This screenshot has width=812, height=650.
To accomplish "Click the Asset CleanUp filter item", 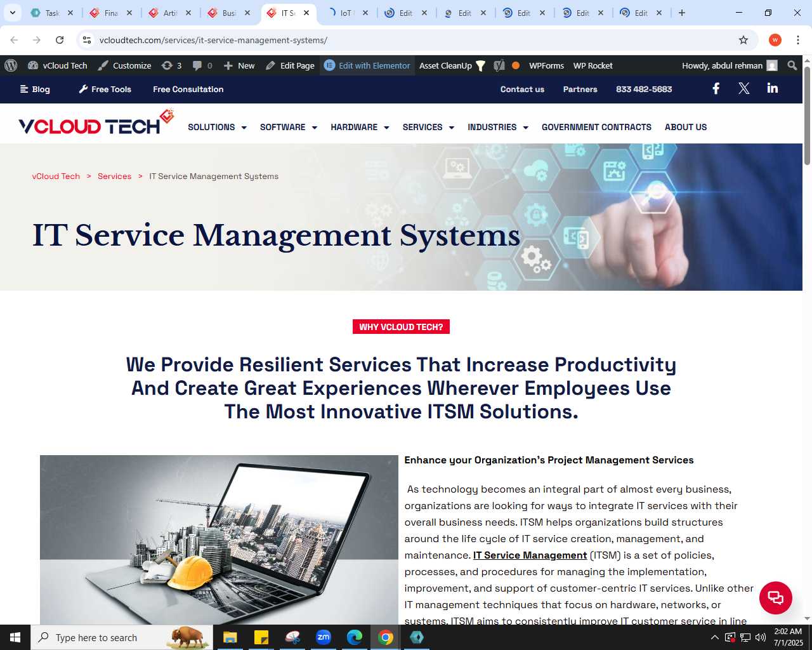I will [x=452, y=65].
